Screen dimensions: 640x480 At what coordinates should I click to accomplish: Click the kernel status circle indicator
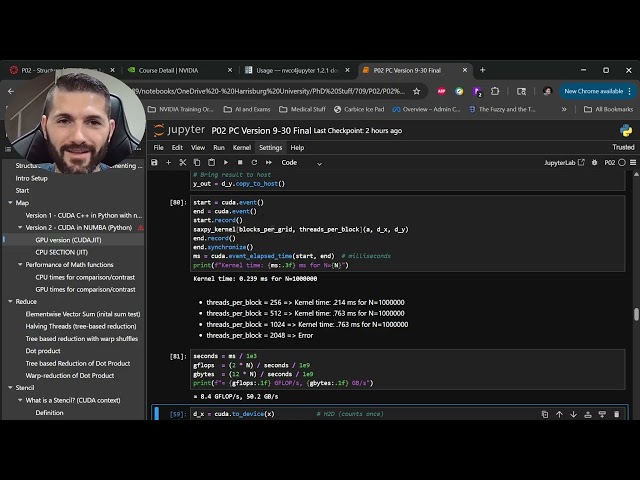(x=622, y=162)
